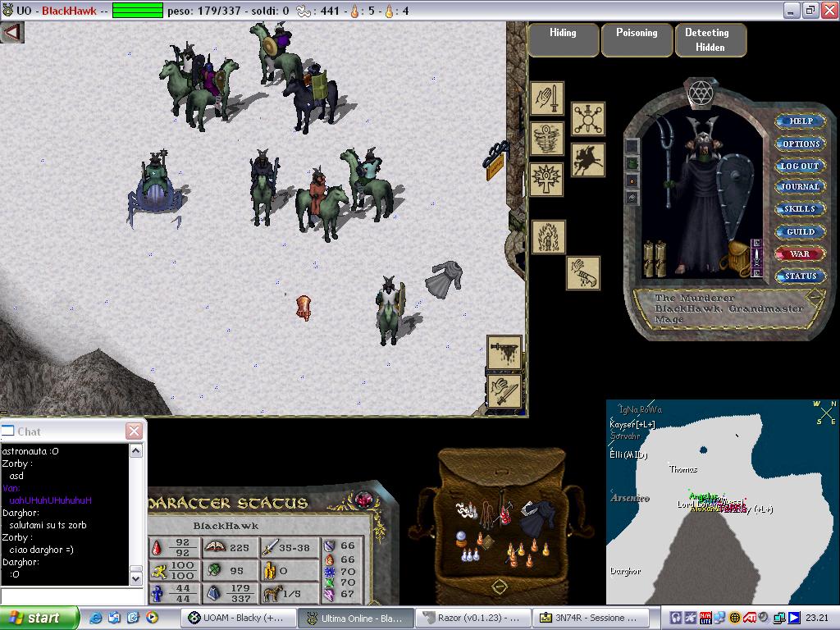Use the Hiding skill button
This screenshot has width=840, height=630.
(x=563, y=39)
